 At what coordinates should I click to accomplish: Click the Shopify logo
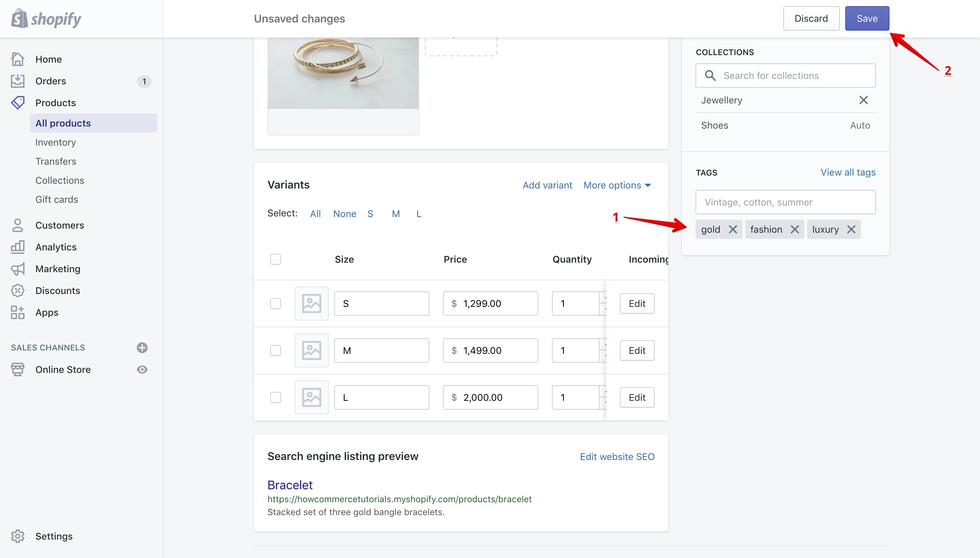46,18
